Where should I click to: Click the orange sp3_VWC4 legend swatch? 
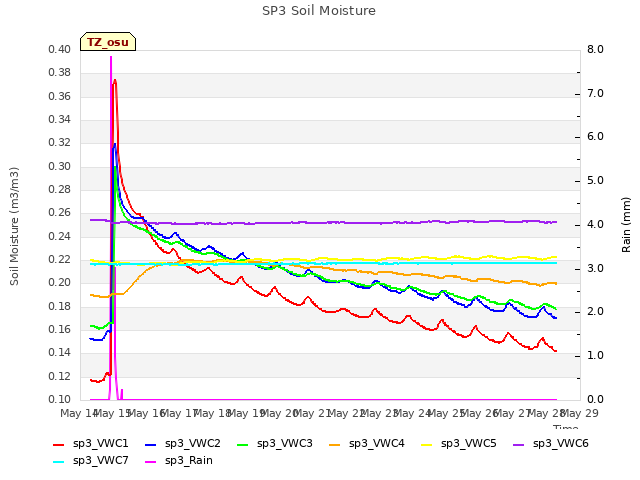335,444
